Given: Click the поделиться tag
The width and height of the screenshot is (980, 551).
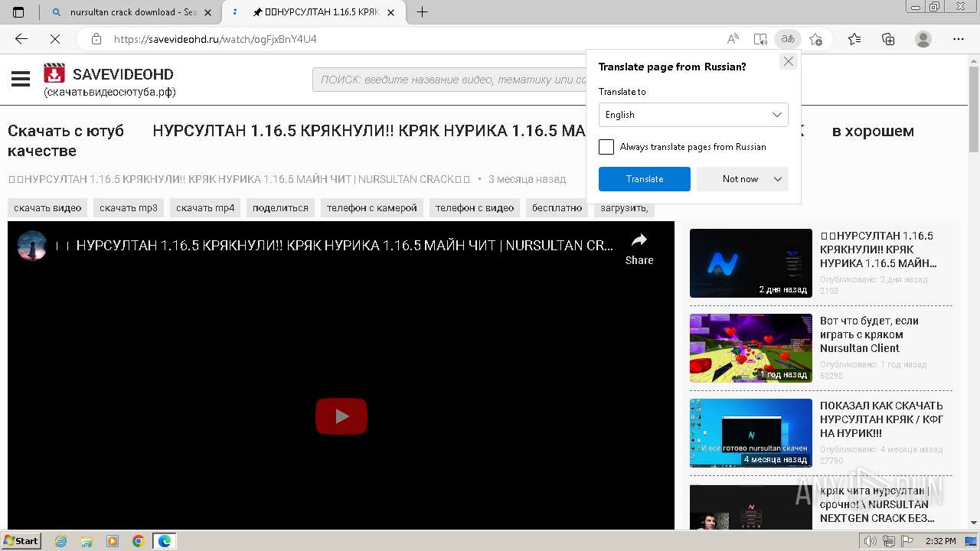Looking at the screenshot, I should [x=280, y=207].
